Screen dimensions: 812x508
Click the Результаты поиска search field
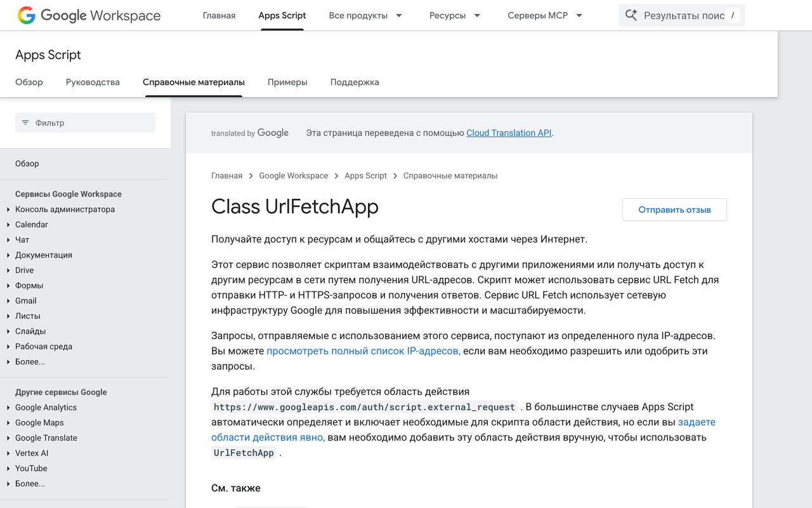click(682, 15)
